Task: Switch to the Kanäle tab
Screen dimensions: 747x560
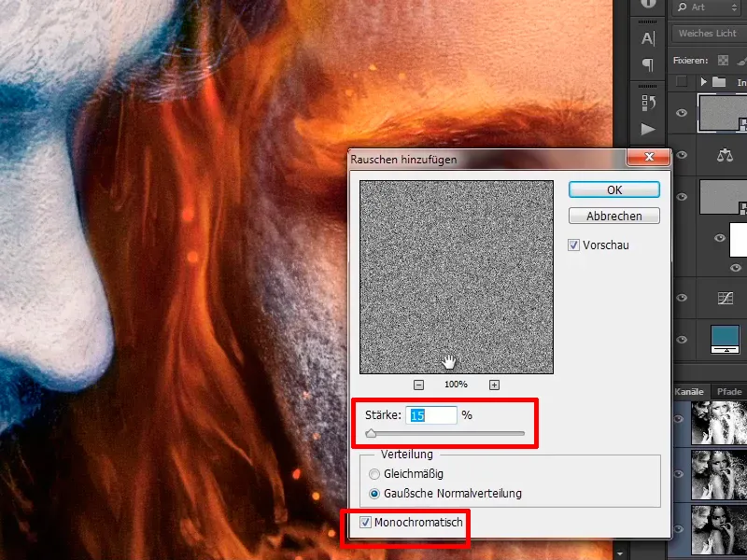Action: click(x=689, y=391)
